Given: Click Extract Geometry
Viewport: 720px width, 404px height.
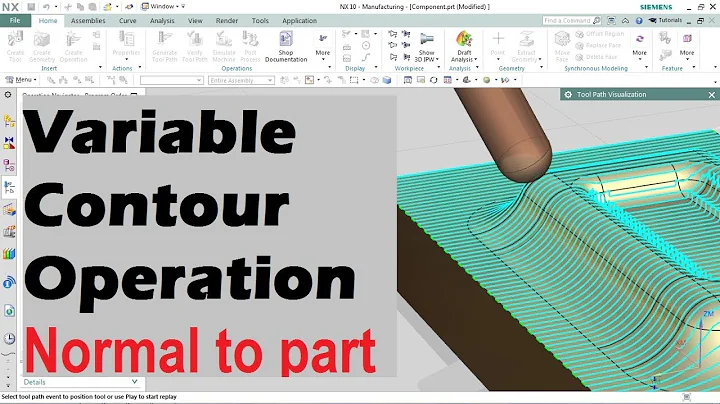Looking at the screenshot, I should tap(526, 46).
